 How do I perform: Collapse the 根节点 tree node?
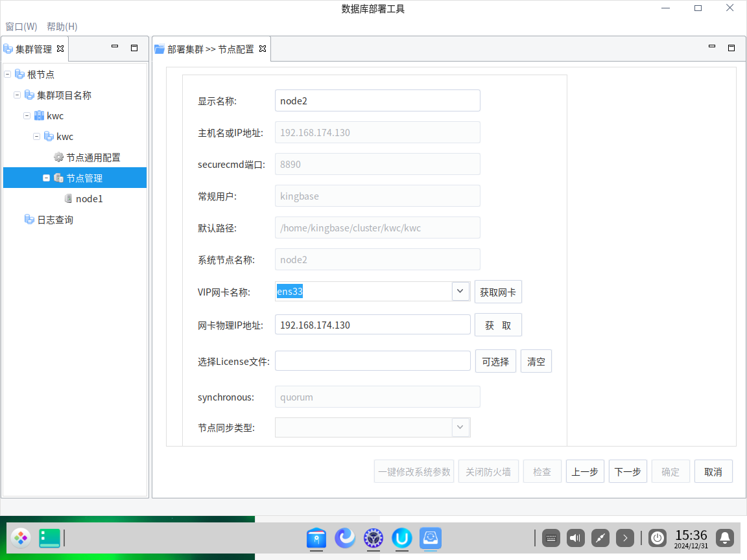(8, 75)
